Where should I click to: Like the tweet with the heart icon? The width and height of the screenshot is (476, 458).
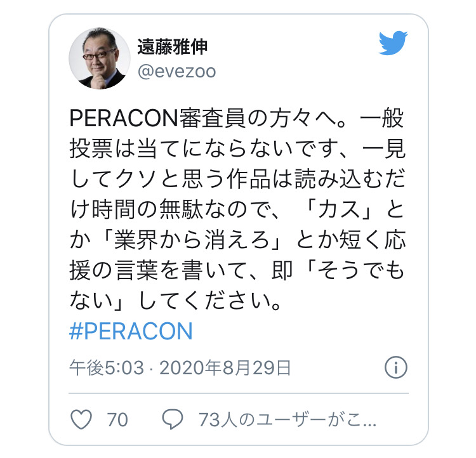81,419
